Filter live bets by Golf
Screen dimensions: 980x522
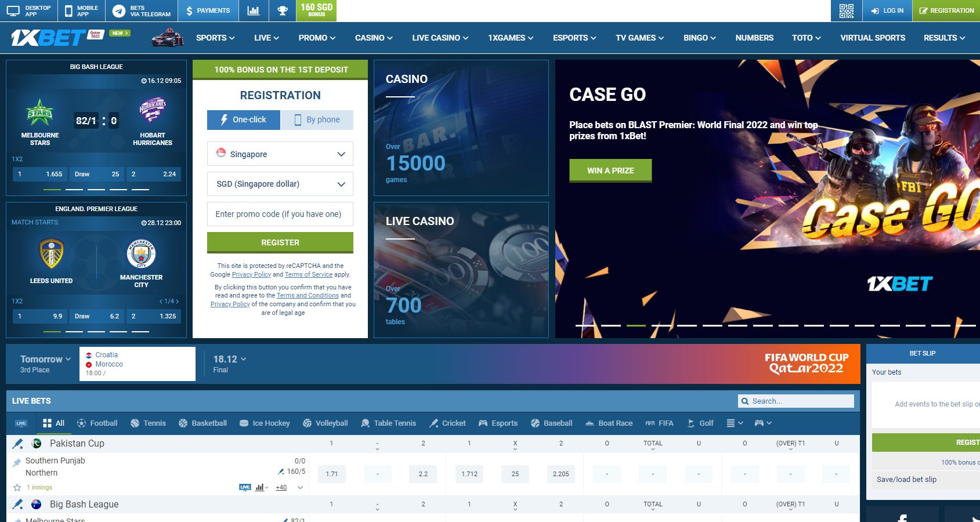(700, 423)
